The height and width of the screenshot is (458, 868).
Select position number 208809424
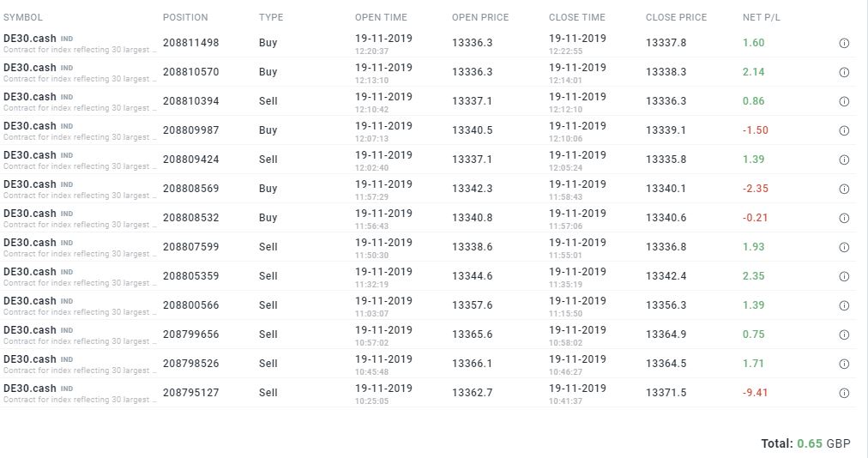tap(191, 160)
